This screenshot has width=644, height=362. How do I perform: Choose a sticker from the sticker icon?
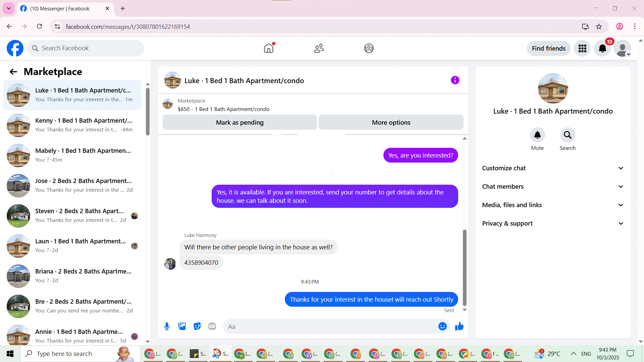point(197,326)
